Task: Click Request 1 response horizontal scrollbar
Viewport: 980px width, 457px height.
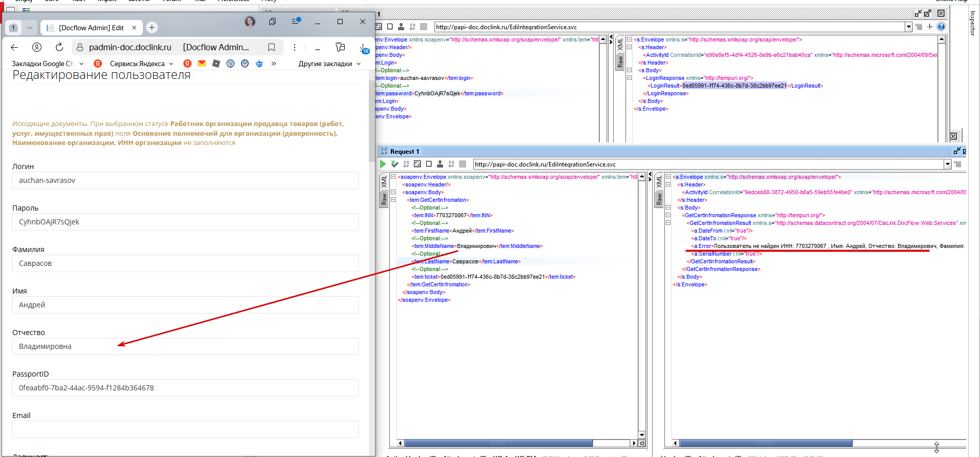Action: point(766,443)
